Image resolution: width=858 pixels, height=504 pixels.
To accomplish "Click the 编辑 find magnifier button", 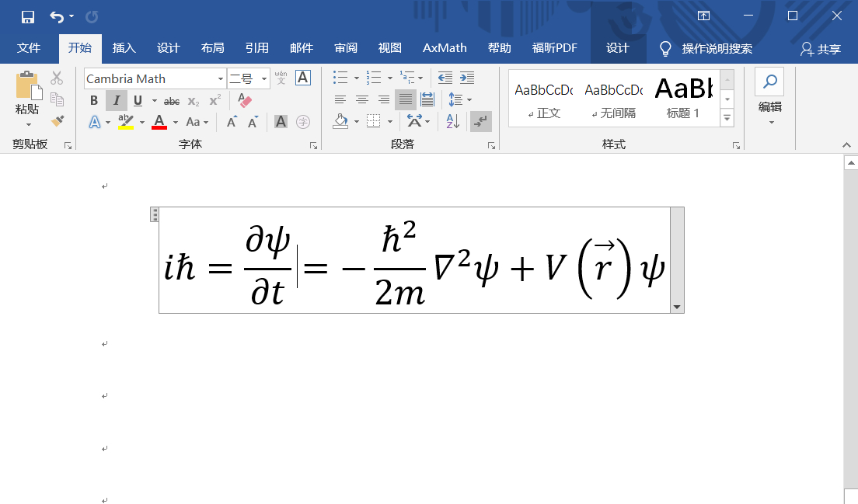I will (769, 82).
